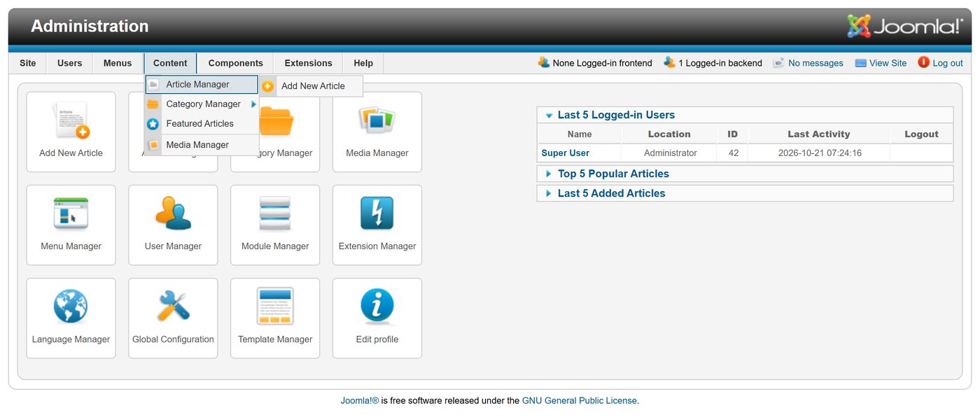Screen dimensions: 980x420
Task: Open Menu Manager quick icon
Action: (x=71, y=225)
